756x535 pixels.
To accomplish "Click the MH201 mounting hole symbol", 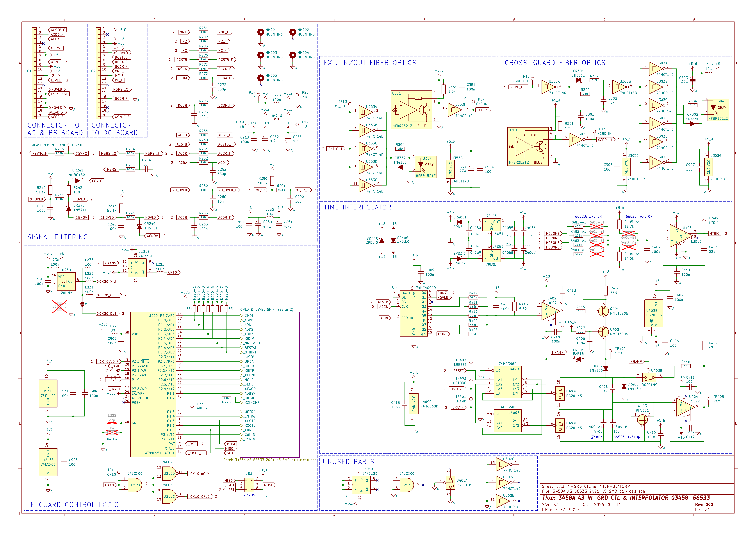I will click(261, 32).
